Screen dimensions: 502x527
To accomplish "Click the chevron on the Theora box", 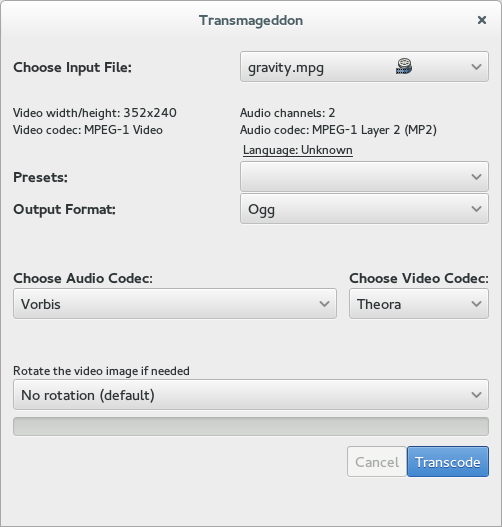I will click(x=476, y=304).
